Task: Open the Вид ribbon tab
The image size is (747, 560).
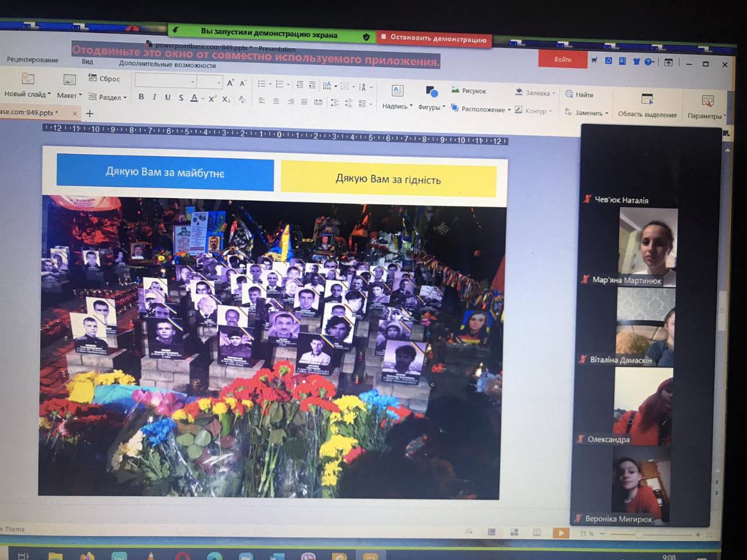Action: point(88,61)
